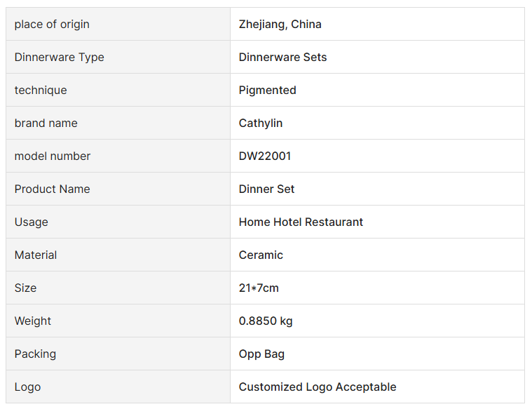Click the 'DW22001' model value
Image resolution: width=532 pixels, height=409 pixels.
(x=264, y=156)
